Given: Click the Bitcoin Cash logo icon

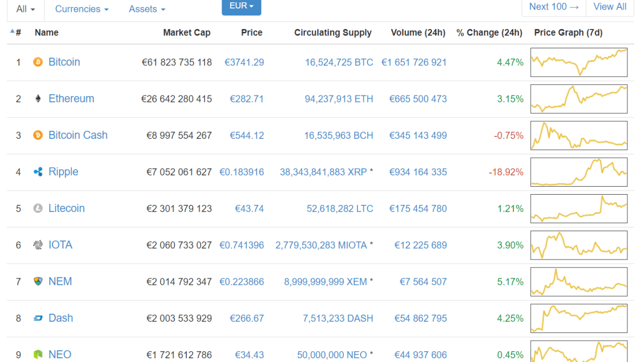Looking at the screenshot, I should (x=38, y=135).
